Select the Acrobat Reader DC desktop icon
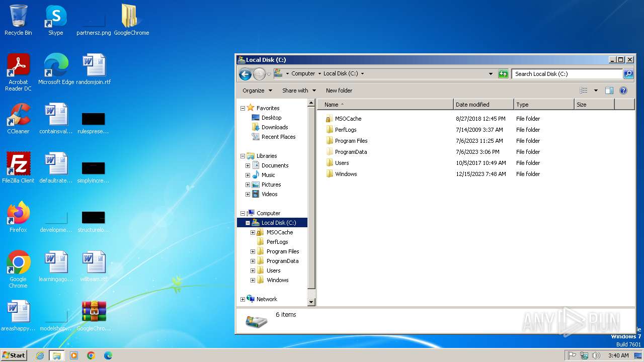644x362 pixels. click(x=18, y=72)
